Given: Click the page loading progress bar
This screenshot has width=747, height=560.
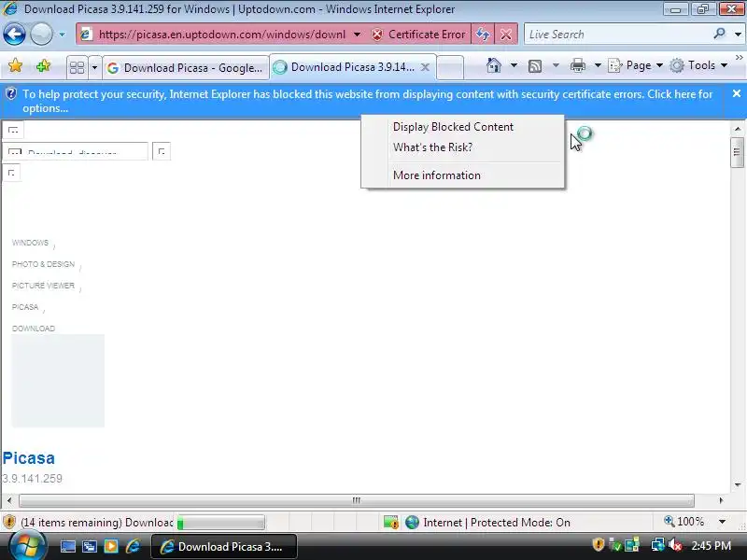Looking at the screenshot, I should click(220, 523).
